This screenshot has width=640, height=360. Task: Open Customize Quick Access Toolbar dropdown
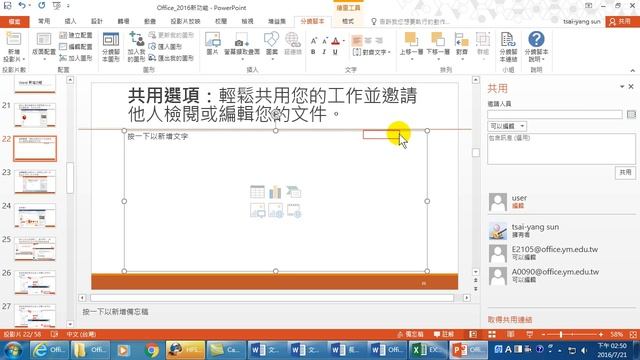[x=68, y=6]
